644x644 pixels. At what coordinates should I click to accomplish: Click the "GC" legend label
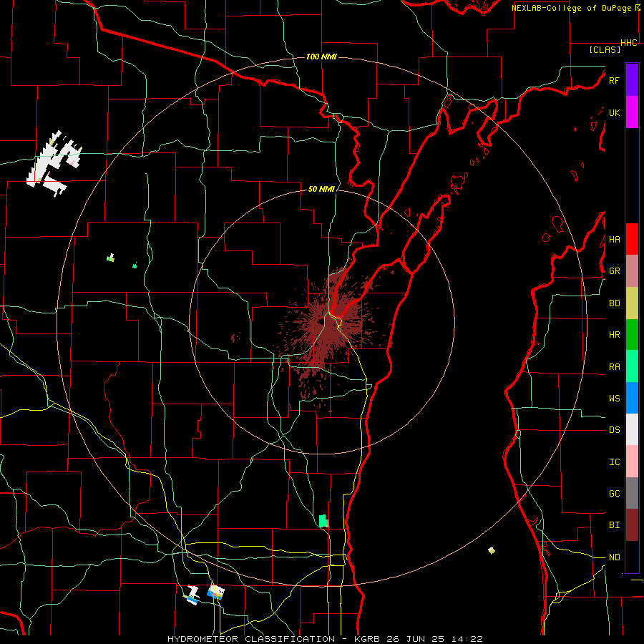614,493
